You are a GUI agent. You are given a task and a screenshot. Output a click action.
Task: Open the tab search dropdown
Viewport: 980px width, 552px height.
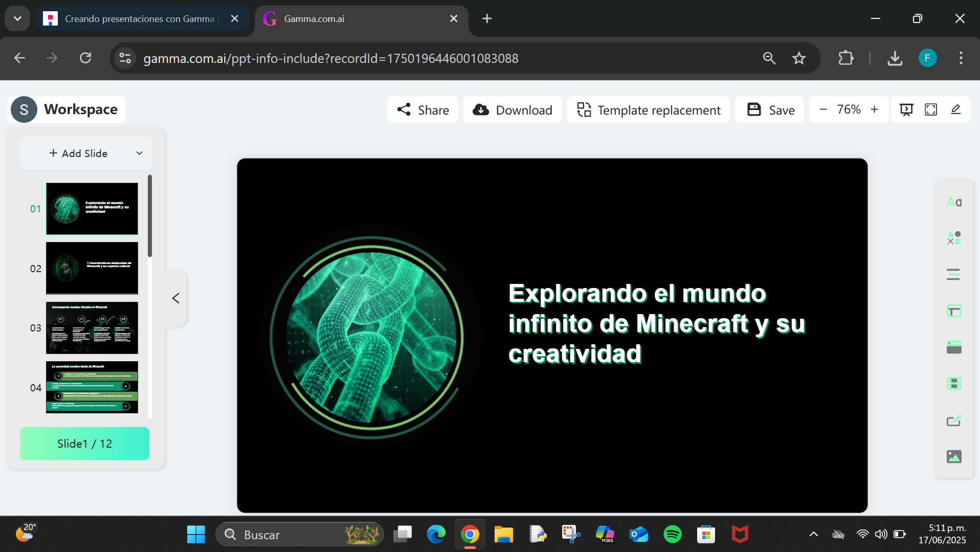(x=17, y=19)
